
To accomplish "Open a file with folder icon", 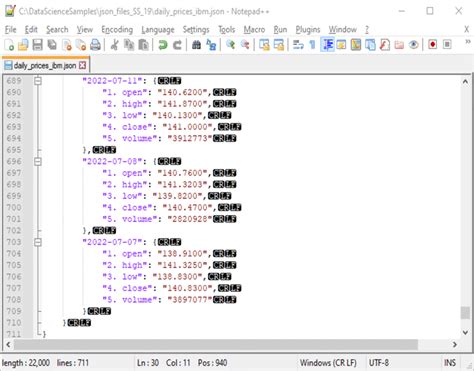I will click(23, 45).
